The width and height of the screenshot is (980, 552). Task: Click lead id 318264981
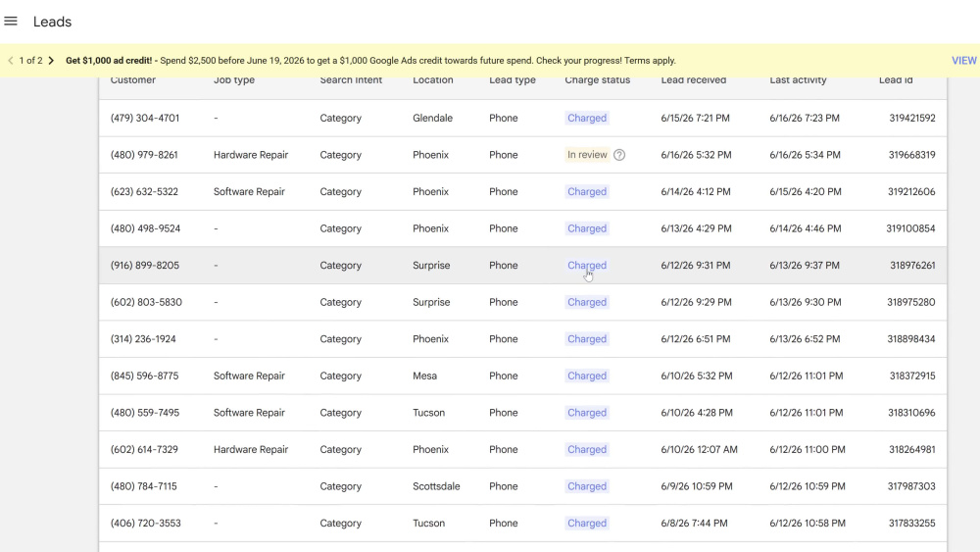pyautogui.click(x=911, y=450)
